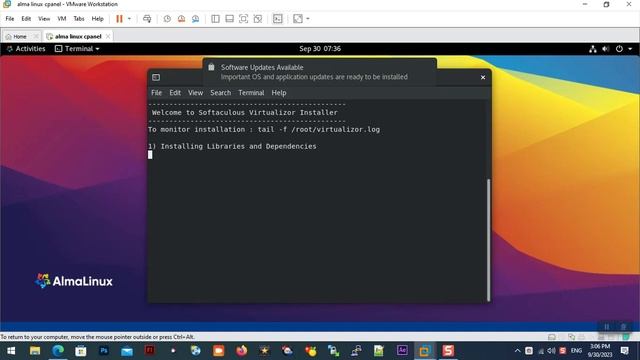Image resolution: width=640 pixels, height=360 pixels.
Task: Click the terminal vertical scrollbar
Action: (488, 240)
